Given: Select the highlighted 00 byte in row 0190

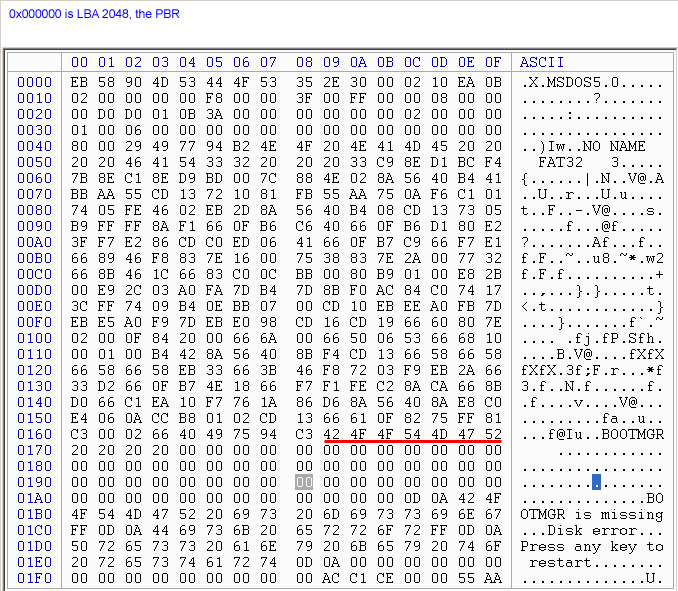Looking at the screenshot, I should 304,482.
